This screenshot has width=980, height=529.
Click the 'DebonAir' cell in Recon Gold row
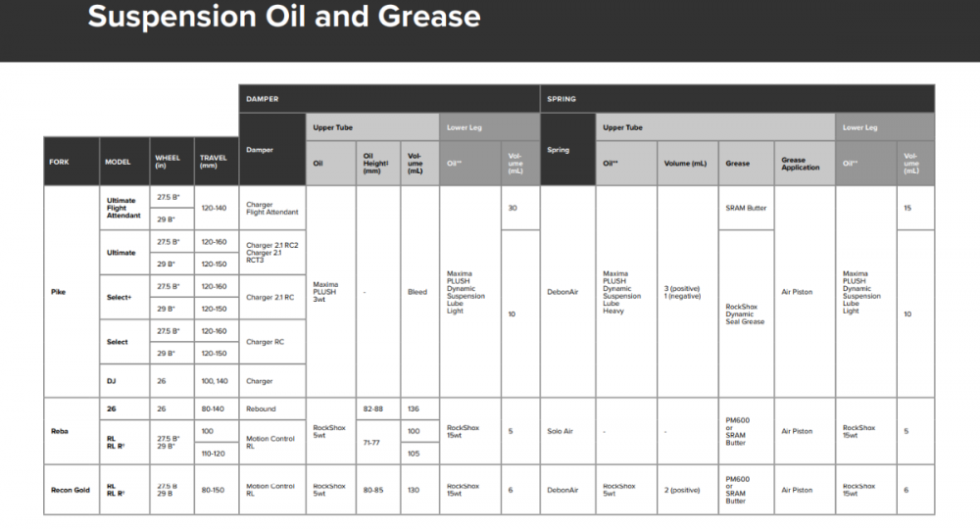(x=567, y=490)
